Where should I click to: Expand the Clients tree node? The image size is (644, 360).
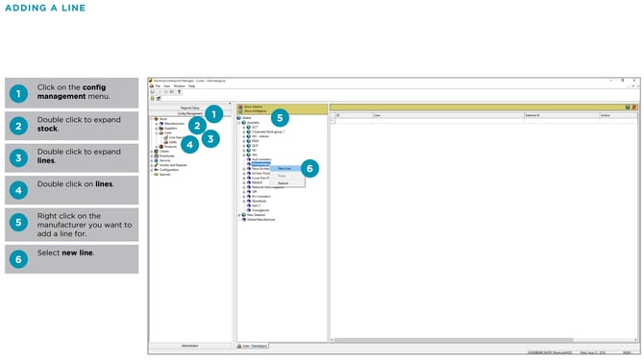tap(152, 152)
